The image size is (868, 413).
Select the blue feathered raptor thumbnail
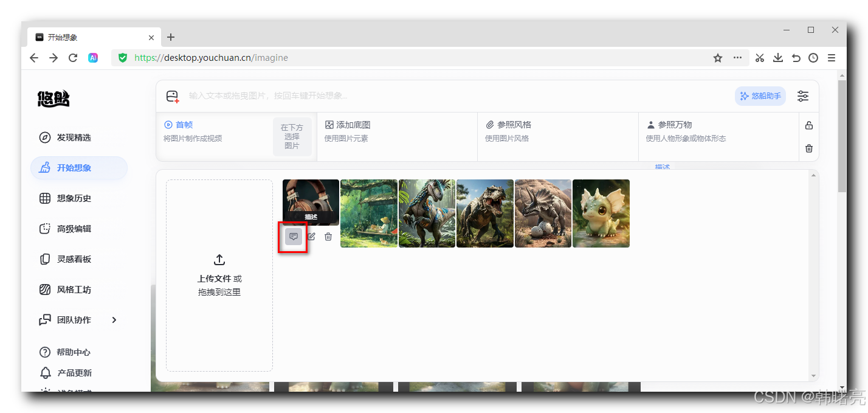tap(427, 213)
